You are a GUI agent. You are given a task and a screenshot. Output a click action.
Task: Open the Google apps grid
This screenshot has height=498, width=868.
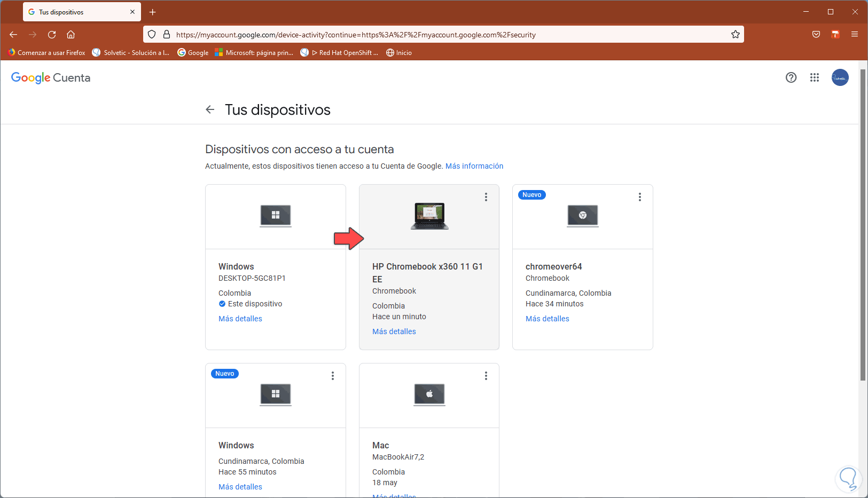click(815, 77)
